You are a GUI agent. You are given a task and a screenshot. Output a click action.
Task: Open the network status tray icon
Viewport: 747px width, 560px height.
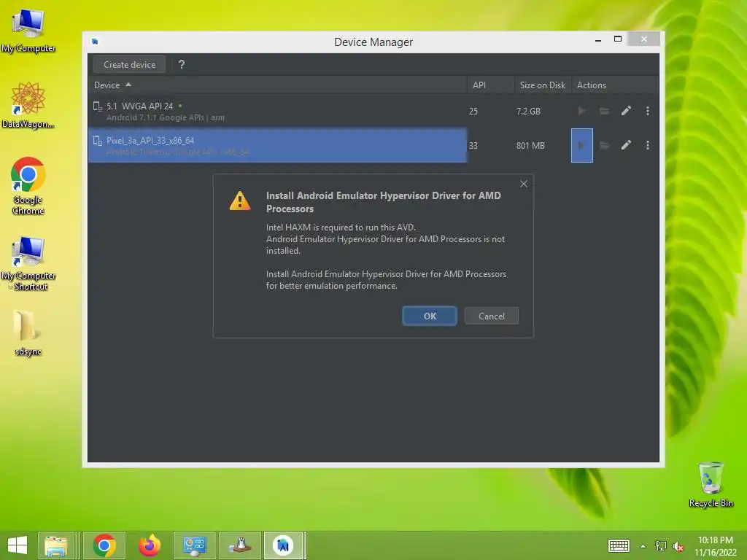660,545
